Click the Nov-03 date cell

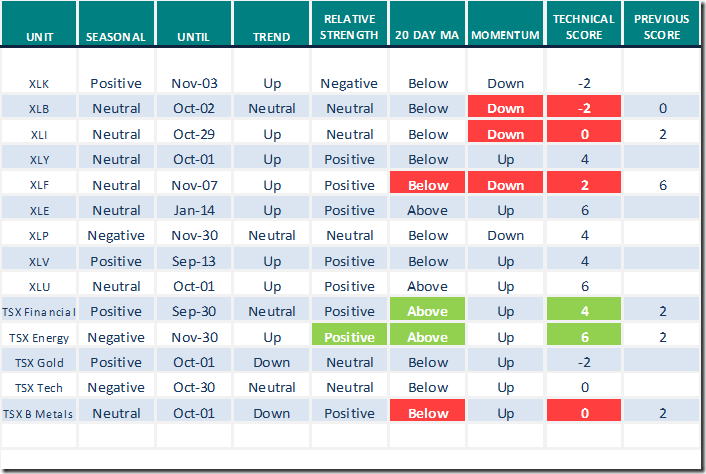pos(194,84)
